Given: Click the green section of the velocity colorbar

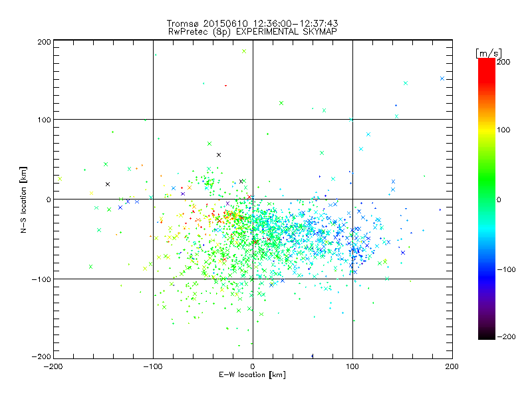Looking at the screenshot, I should [x=487, y=180].
